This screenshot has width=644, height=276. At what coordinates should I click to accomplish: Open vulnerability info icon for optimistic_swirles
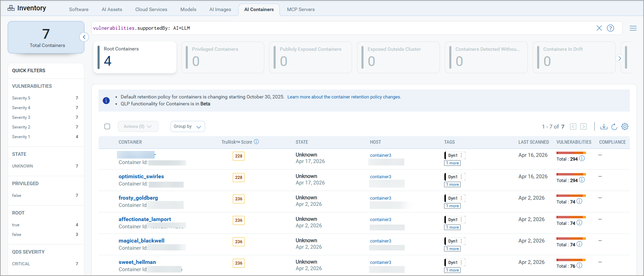coord(582,180)
